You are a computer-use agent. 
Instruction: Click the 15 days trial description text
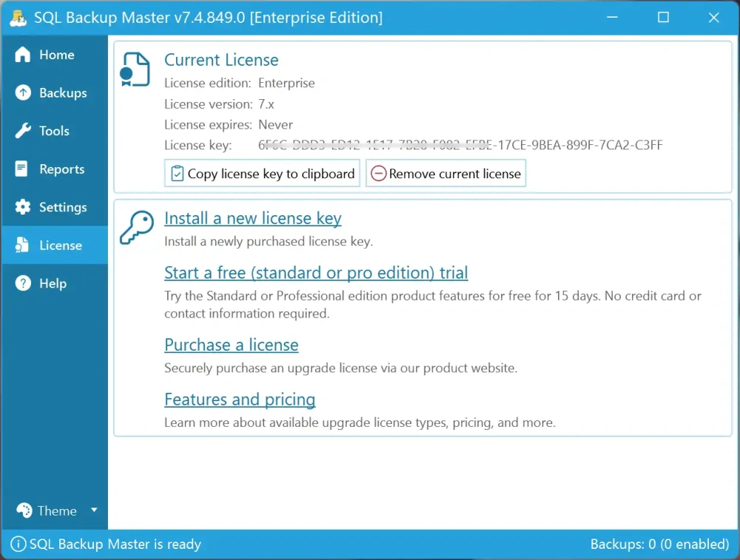433,304
